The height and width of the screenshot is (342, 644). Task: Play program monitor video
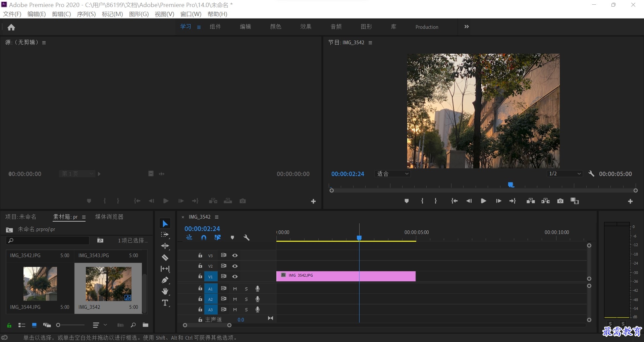[483, 201]
